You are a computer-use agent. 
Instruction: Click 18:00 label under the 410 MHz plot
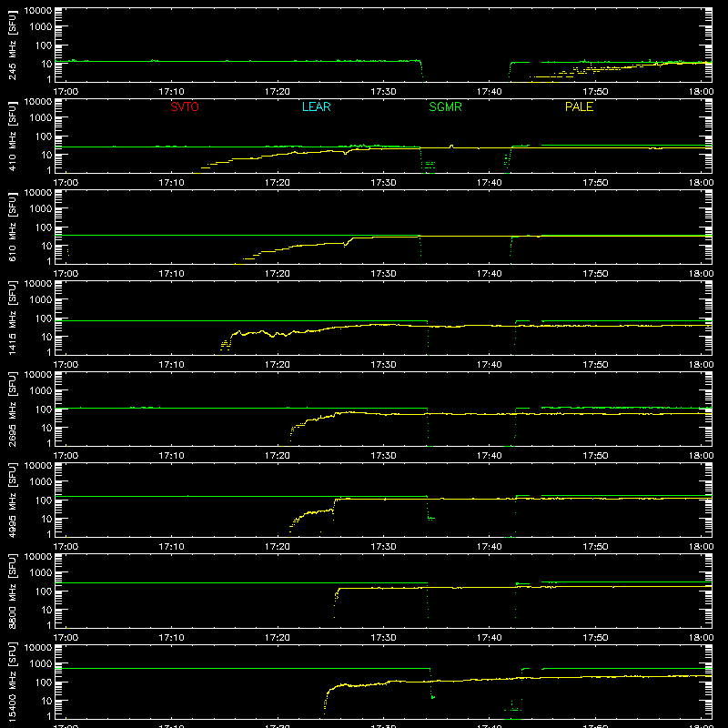(701, 183)
